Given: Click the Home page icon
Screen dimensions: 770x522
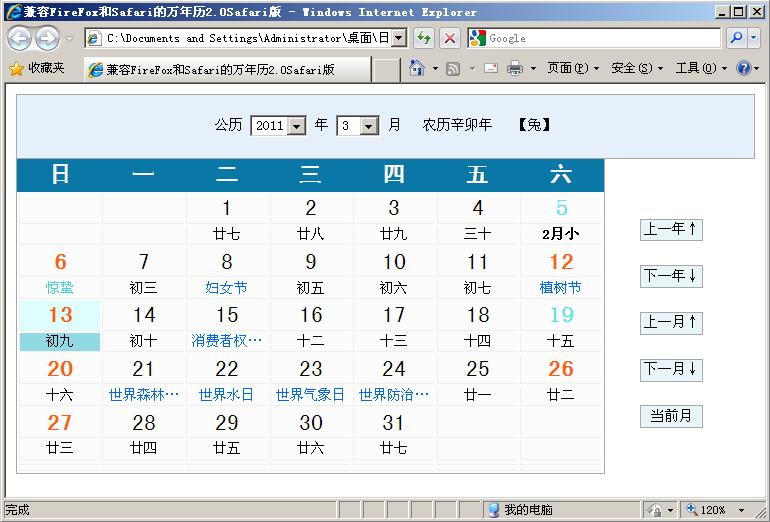Looking at the screenshot, I should [x=416, y=68].
